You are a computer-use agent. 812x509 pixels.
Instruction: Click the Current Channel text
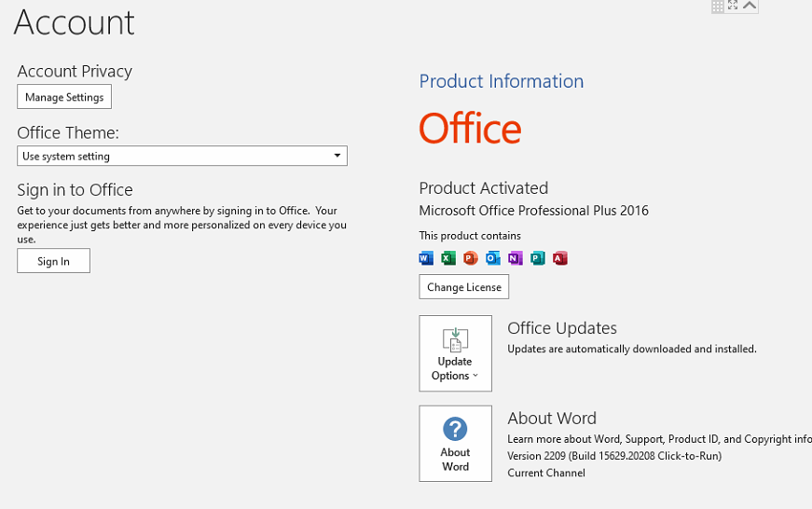point(546,473)
